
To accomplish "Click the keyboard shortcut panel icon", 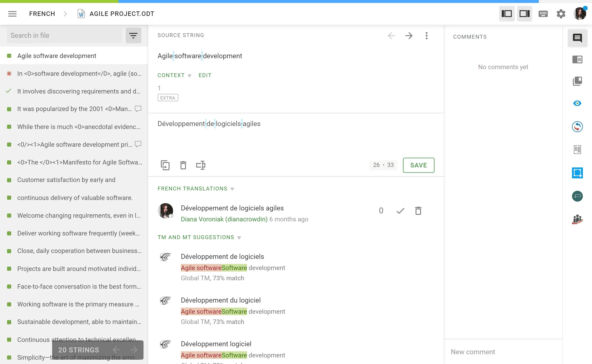I will [x=543, y=14].
